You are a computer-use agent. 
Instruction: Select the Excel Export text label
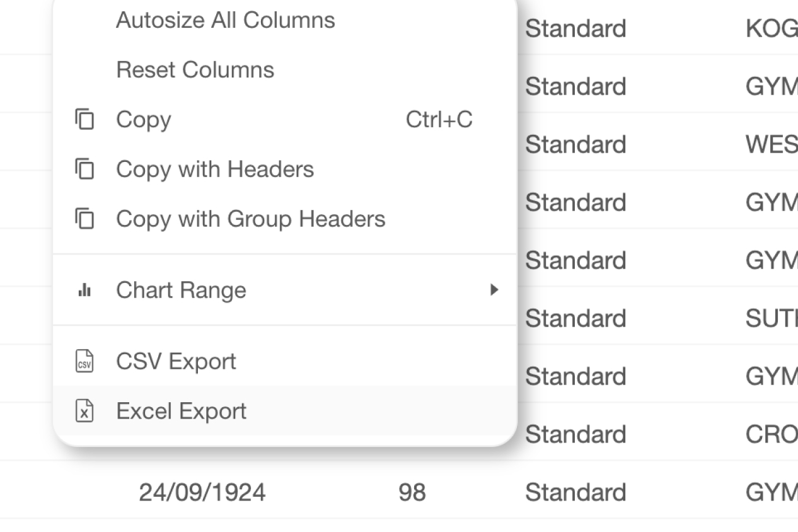[181, 411]
